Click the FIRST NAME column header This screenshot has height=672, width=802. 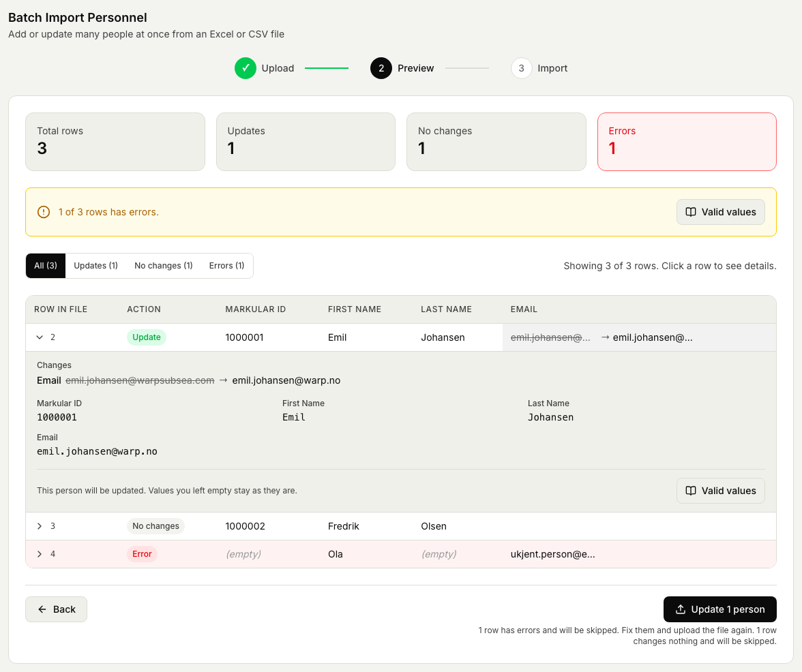(355, 309)
